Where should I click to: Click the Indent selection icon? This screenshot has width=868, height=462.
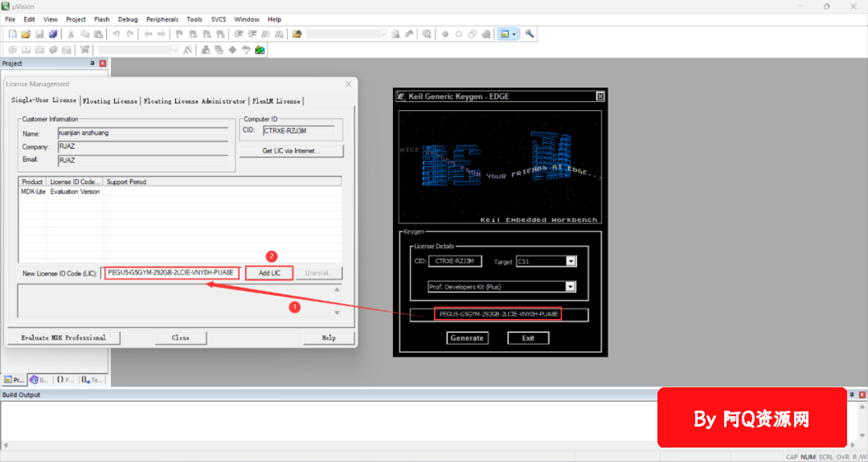(x=239, y=35)
